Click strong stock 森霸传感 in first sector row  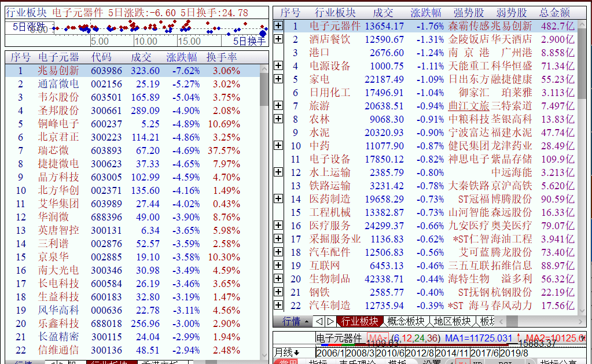[469, 26]
